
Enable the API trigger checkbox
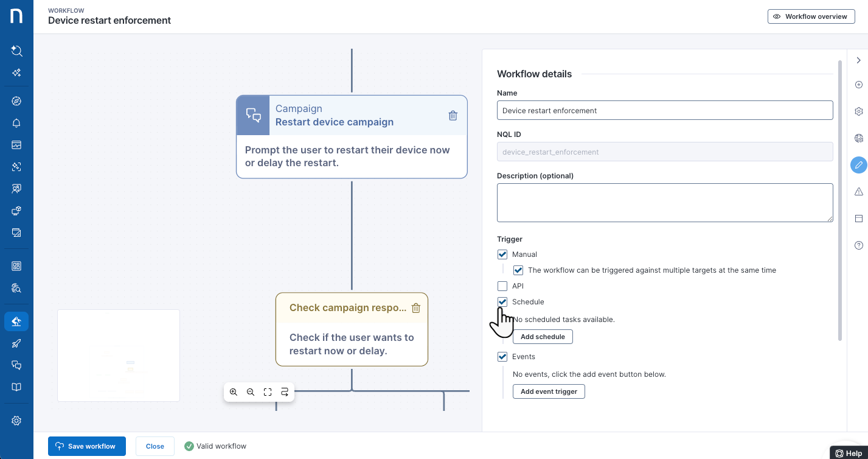pos(502,286)
